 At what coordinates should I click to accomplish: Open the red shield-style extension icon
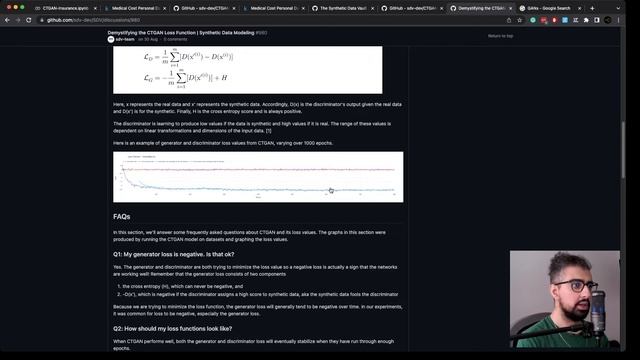554,20
